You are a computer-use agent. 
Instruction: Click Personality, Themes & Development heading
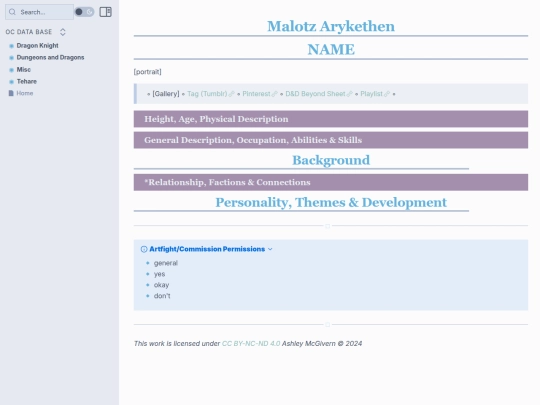[331, 202]
